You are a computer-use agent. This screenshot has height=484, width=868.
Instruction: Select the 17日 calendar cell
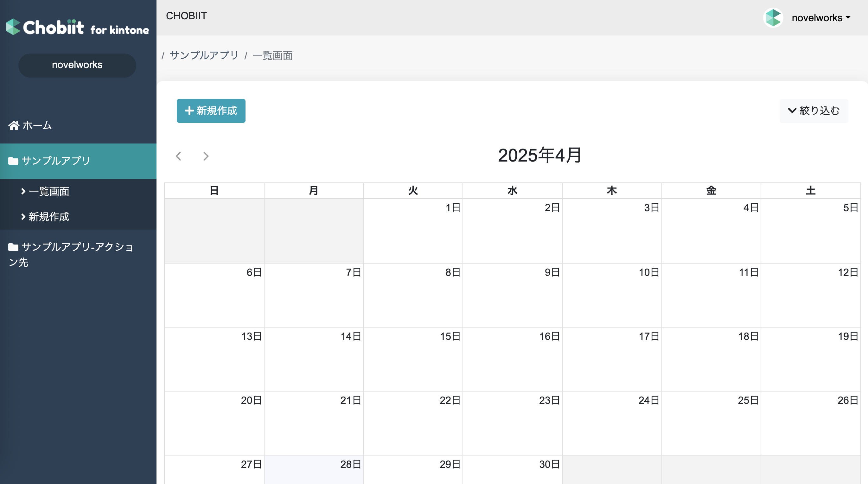coord(612,359)
